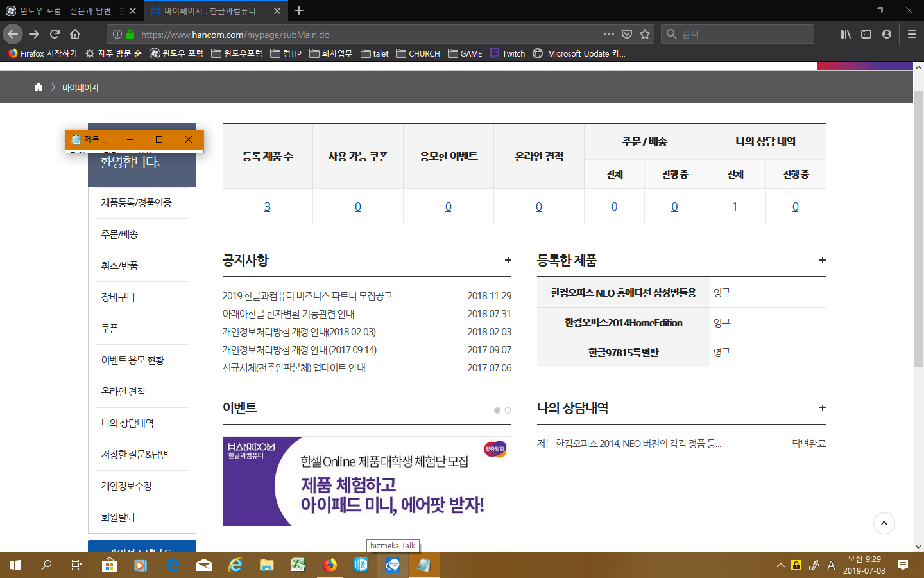
Task: Show site information icon in address bar
Action: point(117,34)
